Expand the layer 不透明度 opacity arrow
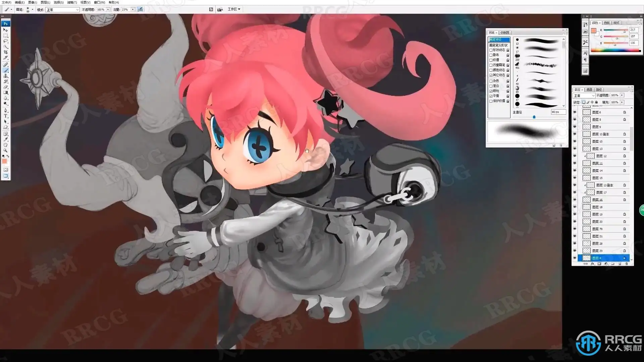The width and height of the screenshot is (644, 362). coord(622,96)
